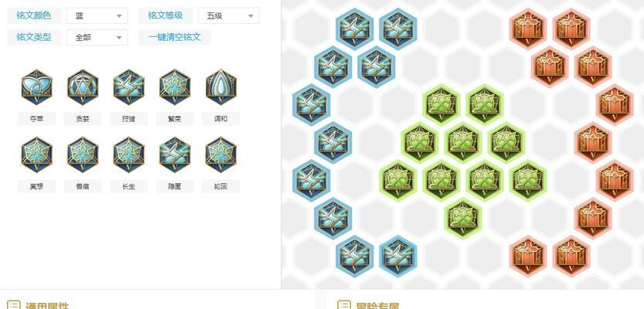This screenshot has width=644, height=309.
Task: Select the 冥想 rune icon
Action: click(37, 154)
